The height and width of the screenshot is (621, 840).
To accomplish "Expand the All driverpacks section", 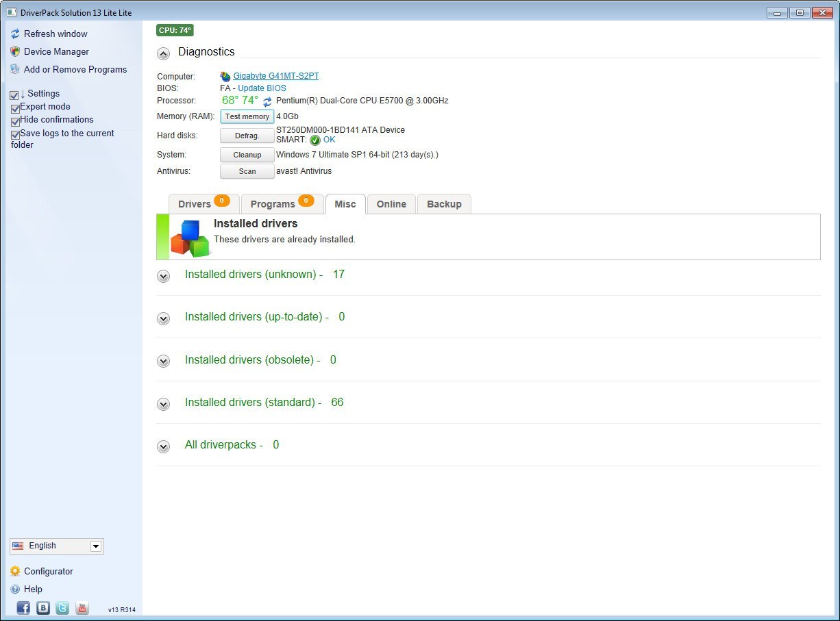I will click(x=163, y=446).
